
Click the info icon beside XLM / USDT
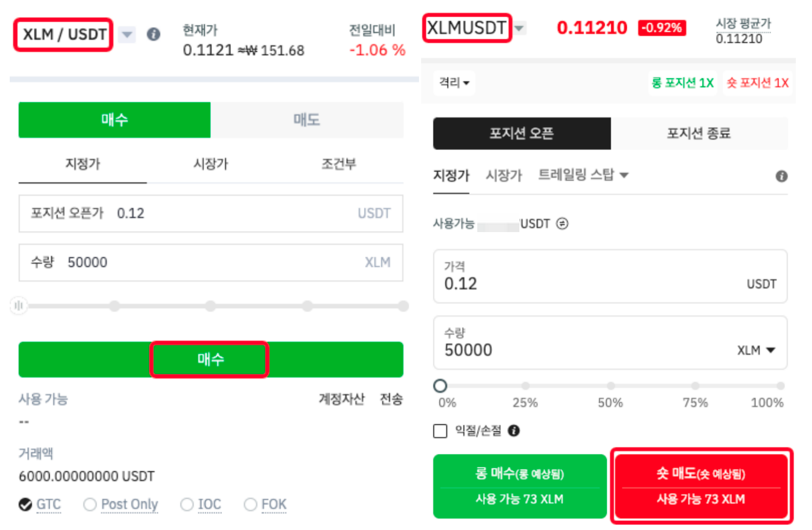tap(153, 35)
